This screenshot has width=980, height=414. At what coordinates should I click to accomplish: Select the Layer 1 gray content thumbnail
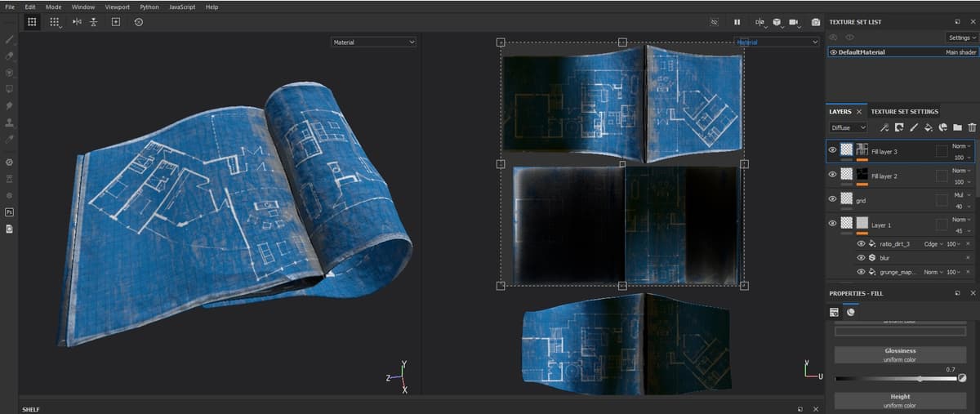(862, 223)
